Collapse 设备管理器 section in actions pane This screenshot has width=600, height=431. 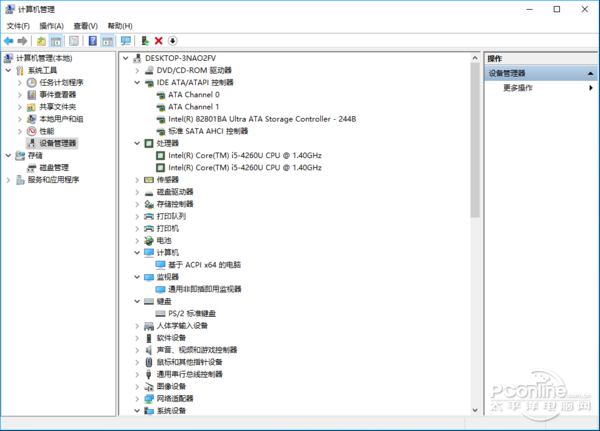(x=590, y=73)
